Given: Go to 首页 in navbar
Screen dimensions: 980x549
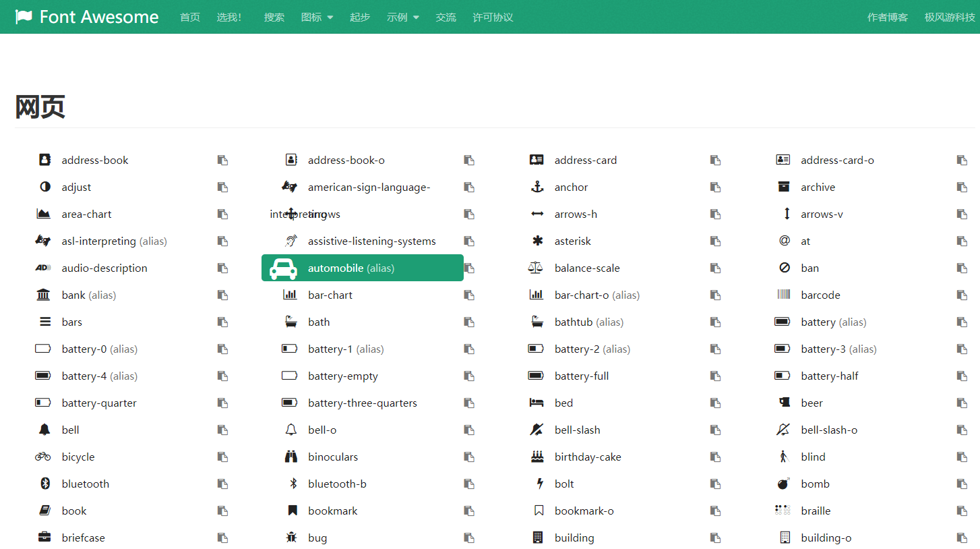Looking at the screenshot, I should pyautogui.click(x=190, y=17).
